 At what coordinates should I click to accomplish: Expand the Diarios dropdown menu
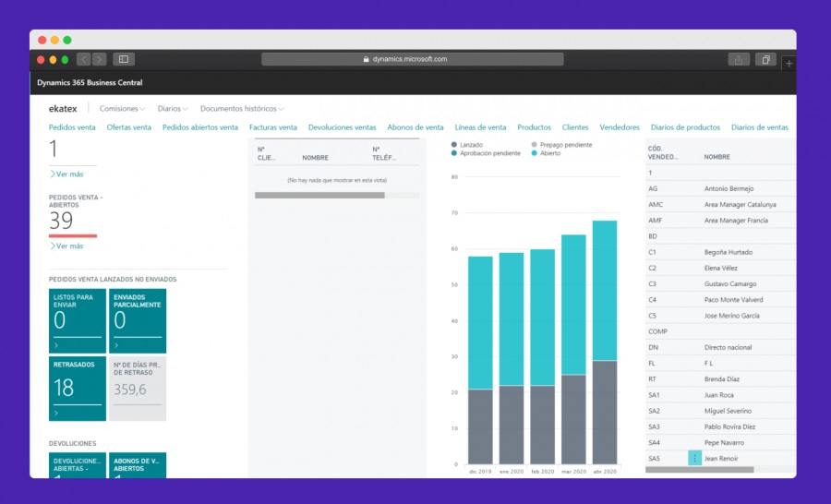pos(173,109)
